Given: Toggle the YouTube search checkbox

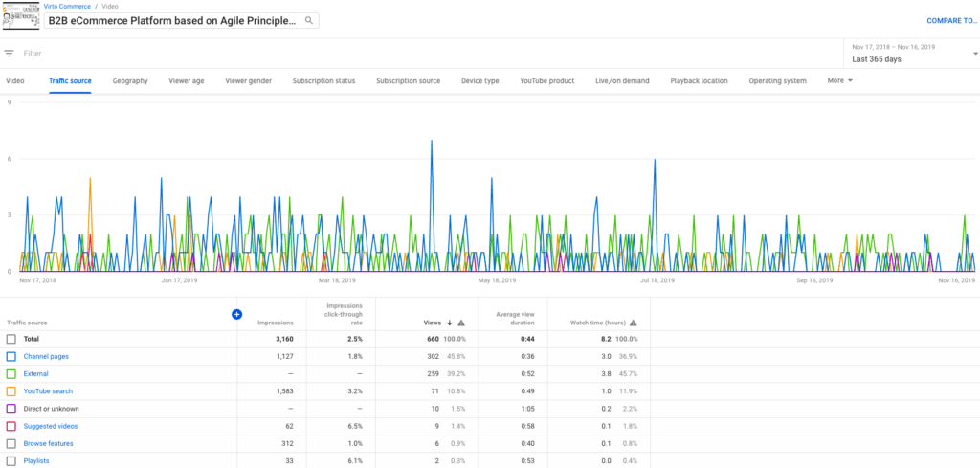Looking at the screenshot, I should (11, 391).
